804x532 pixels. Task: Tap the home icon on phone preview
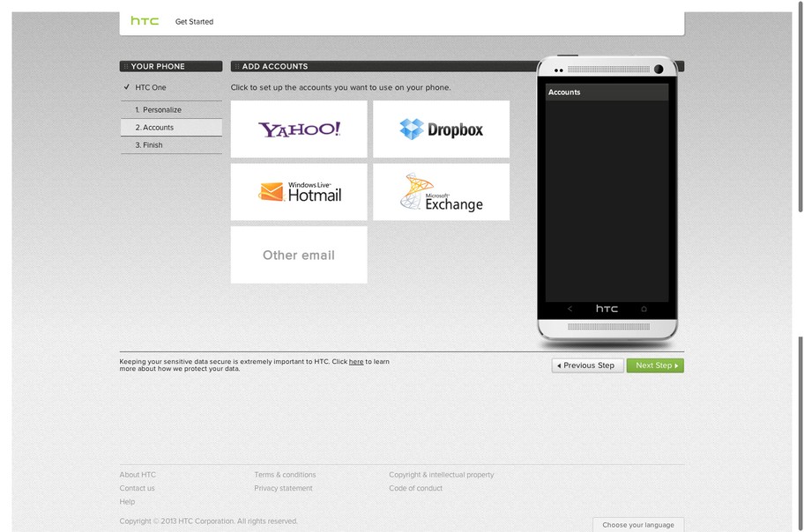[x=644, y=308]
